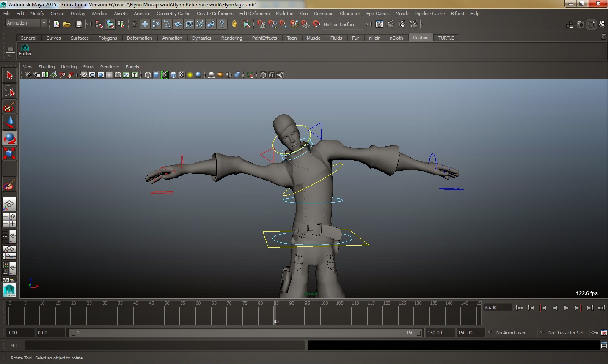Toggle snap to curves

272,25
